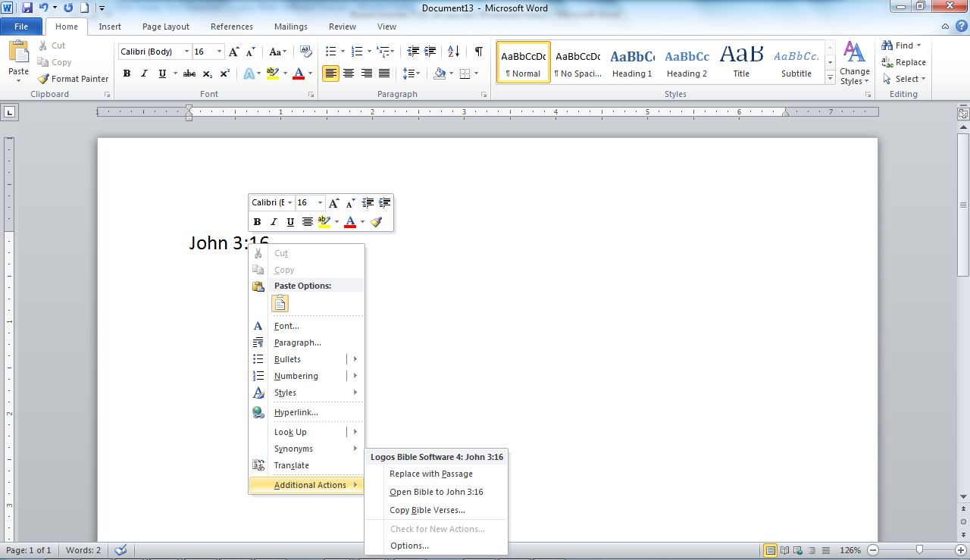The height and width of the screenshot is (560, 970).
Task: Click the Paste Options clipboard icon in the context menu
Action: click(280, 304)
